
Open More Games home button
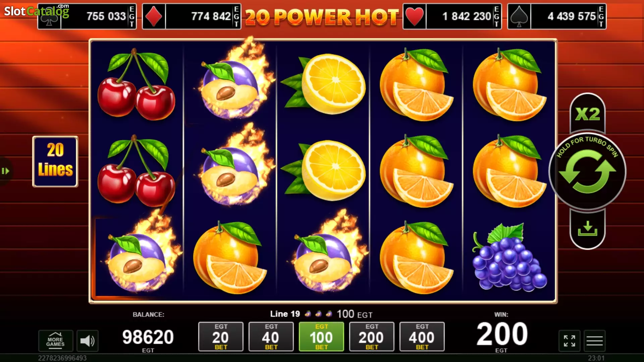55,341
